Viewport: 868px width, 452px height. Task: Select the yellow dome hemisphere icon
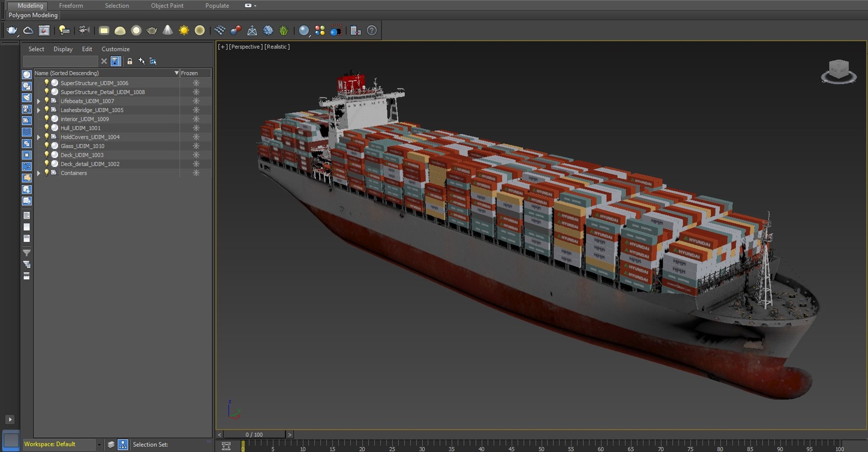[x=120, y=30]
